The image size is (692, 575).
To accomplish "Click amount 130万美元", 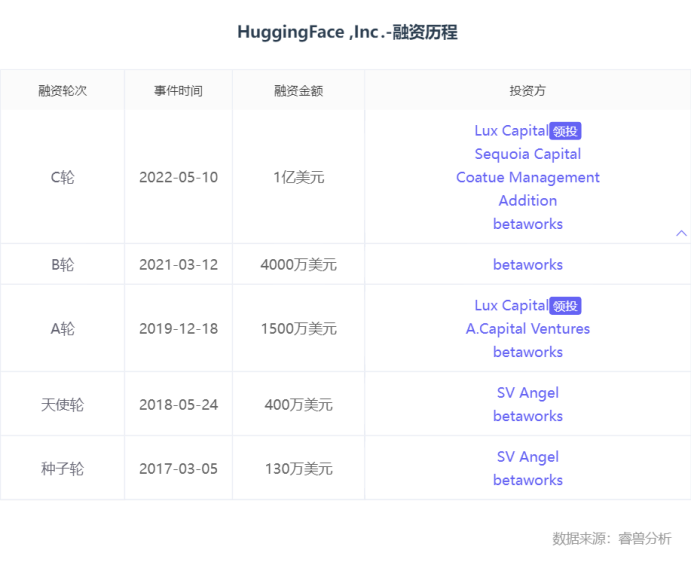I will (x=298, y=469).
